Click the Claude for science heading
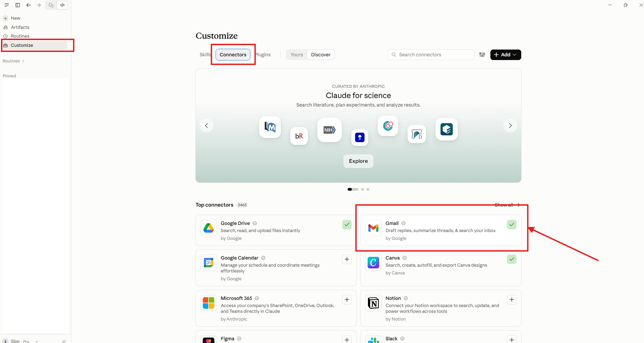 click(x=358, y=95)
